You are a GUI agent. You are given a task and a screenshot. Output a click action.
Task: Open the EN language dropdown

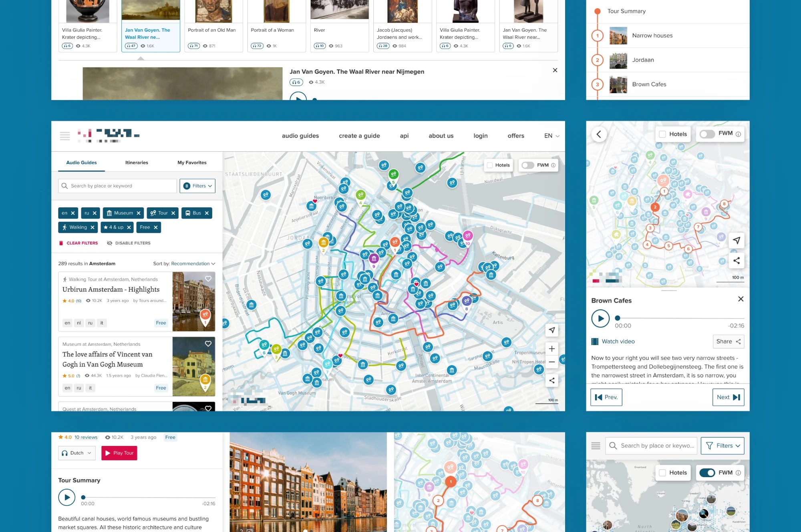(551, 136)
